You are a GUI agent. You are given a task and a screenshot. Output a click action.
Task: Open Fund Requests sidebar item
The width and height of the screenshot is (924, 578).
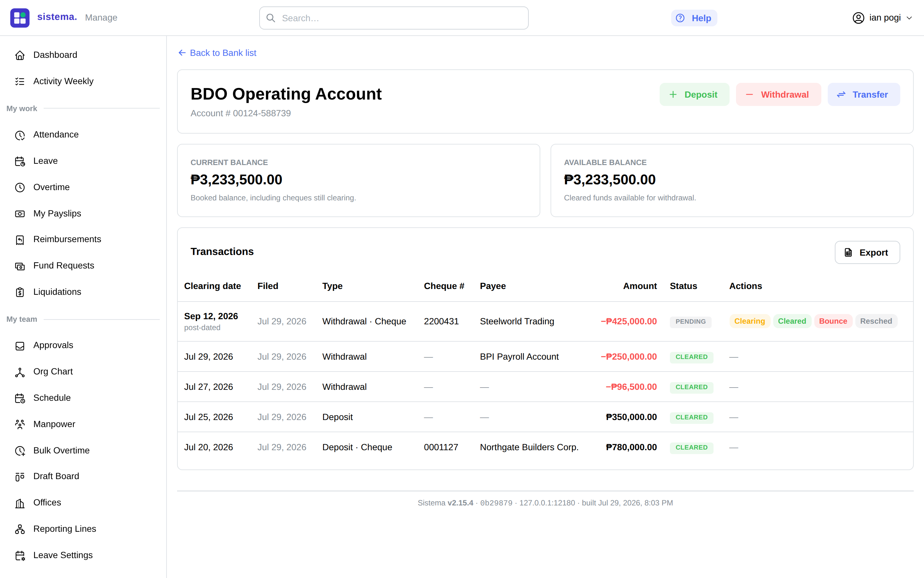coord(83,266)
